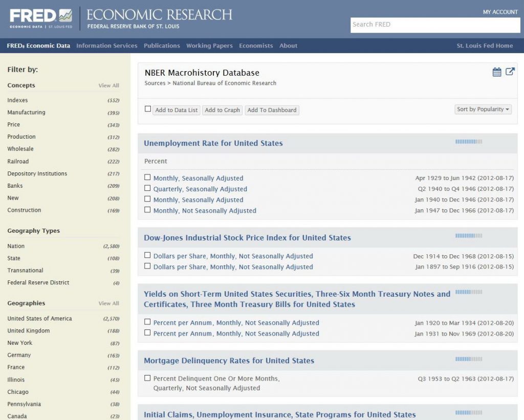The image size is (524, 420).
Task: Click into the Search FRED field
Action: 435,25
